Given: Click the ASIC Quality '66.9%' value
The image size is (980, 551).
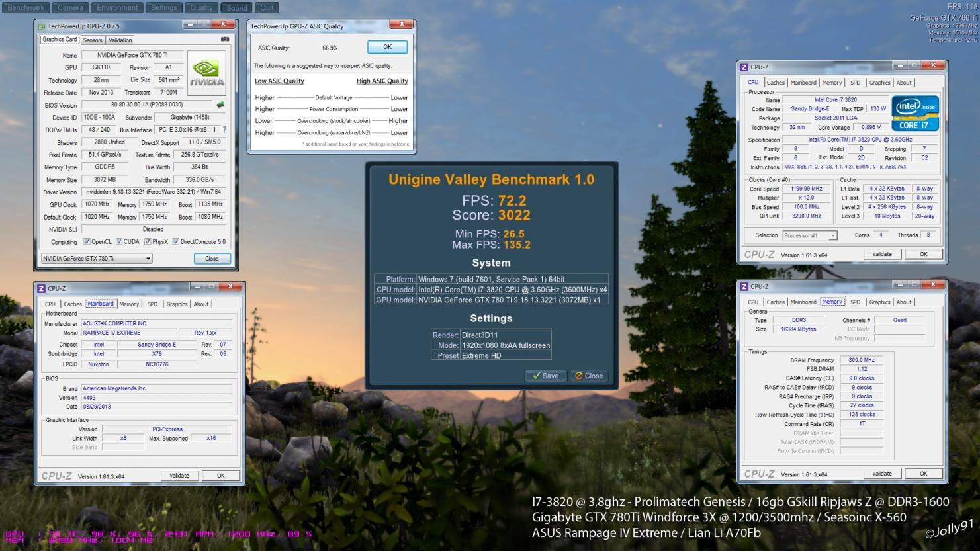Looking at the screenshot, I should coord(330,48).
